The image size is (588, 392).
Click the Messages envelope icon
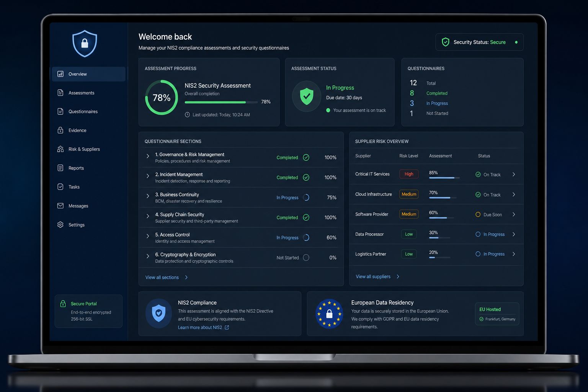[x=60, y=206]
